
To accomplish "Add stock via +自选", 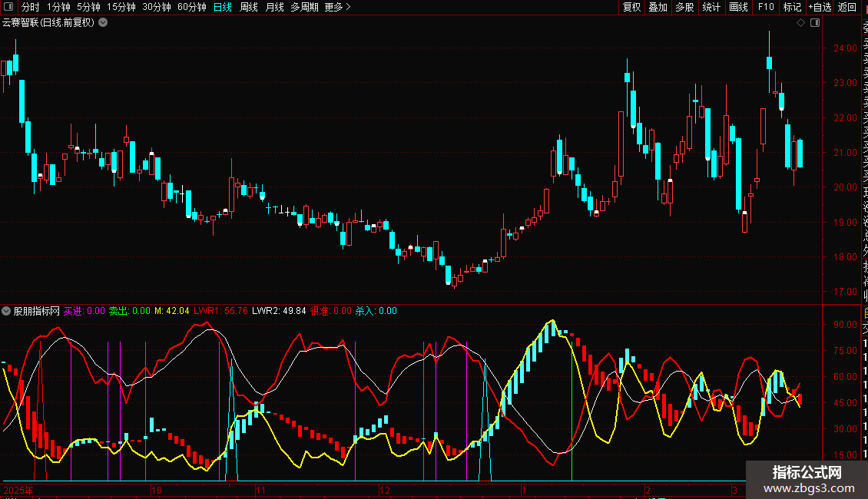I will pyautogui.click(x=820, y=7).
